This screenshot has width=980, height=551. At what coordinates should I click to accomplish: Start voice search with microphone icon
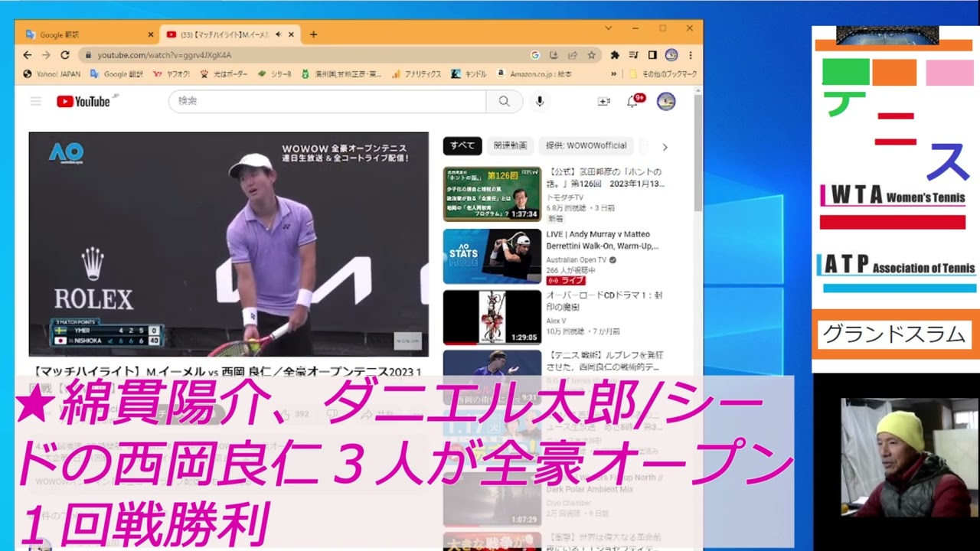[540, 101]
